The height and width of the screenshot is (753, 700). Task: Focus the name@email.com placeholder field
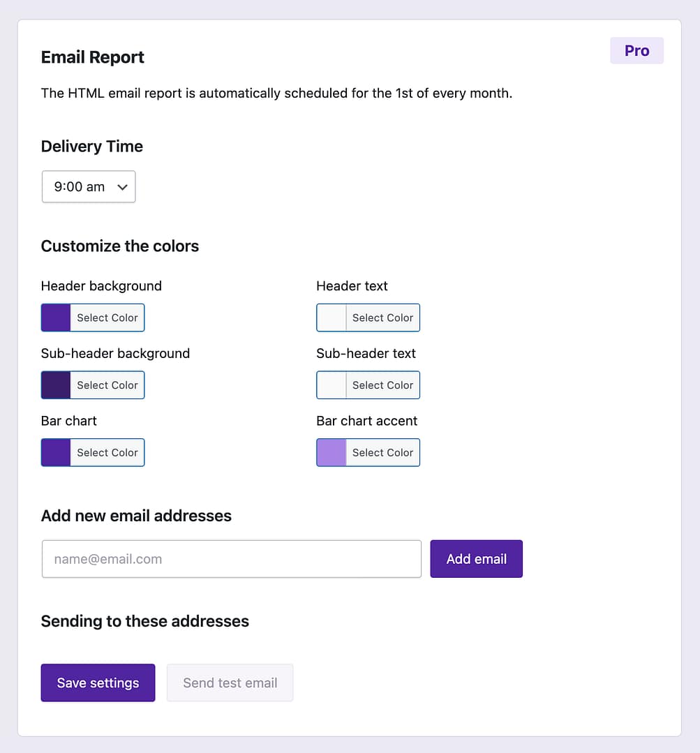[x=231, y=558]
